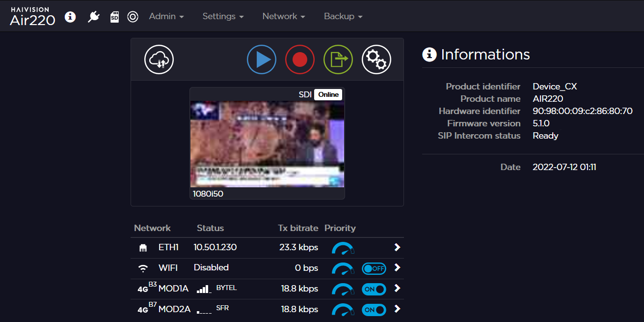Viewport: 644px width, 322px height.
Task: Open the power plug icon in navbar
Action: click(x=93, y=17)
